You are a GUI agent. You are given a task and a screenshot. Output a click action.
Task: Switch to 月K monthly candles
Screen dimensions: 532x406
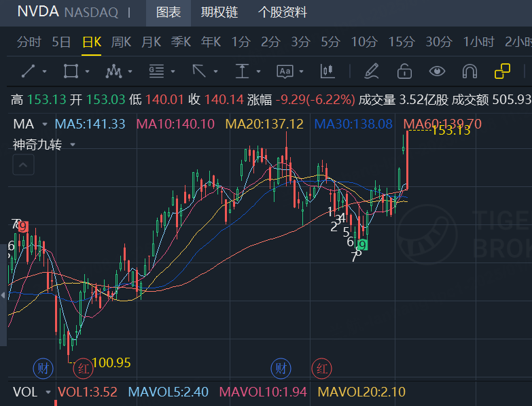click(x=151, y=42)
